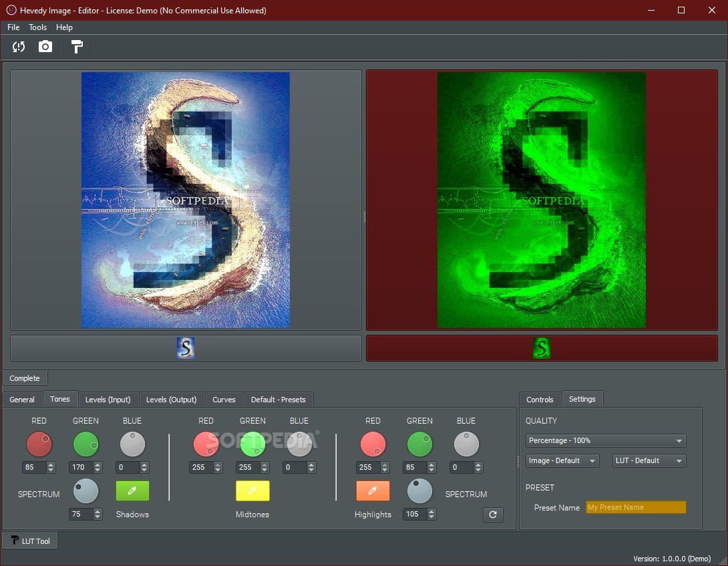Click the orange Highlights eyedropper button
The width and height of the screenshot is (728, 566).
[373, 490]
